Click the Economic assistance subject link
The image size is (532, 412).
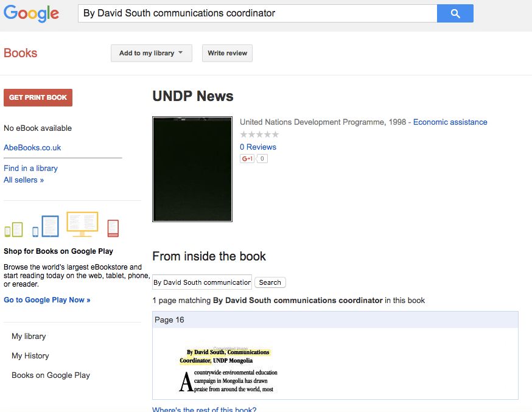[450, 122]
